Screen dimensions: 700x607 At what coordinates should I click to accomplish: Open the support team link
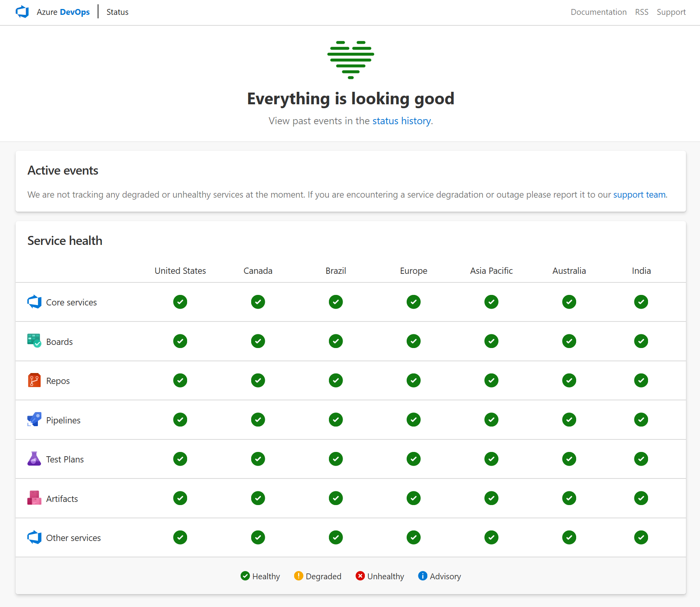[639, 195]
